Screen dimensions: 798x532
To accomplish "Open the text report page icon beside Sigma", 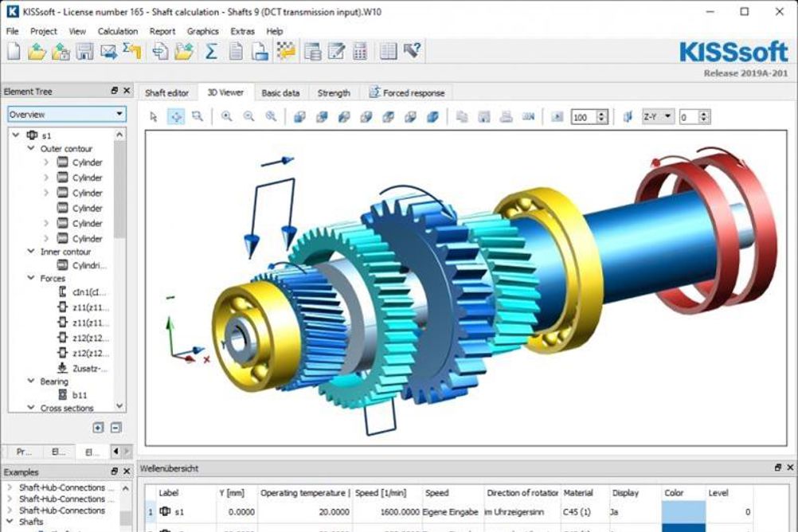I will [236, 51].
